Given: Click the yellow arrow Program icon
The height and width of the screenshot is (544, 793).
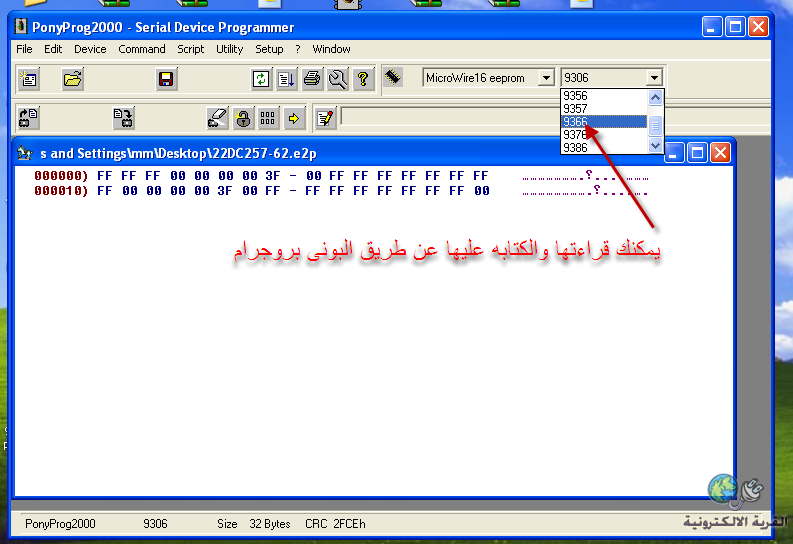Looking at the screenshot, I should (x=294, y=118).
